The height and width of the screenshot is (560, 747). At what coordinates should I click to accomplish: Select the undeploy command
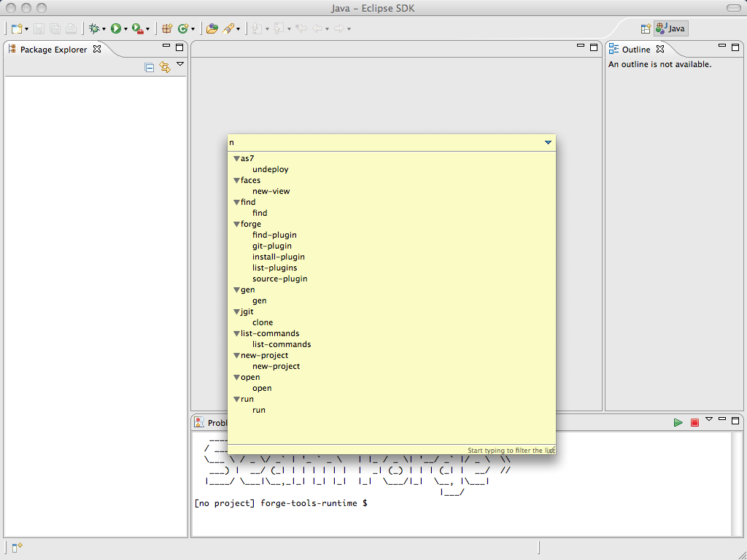pos(270,169)
